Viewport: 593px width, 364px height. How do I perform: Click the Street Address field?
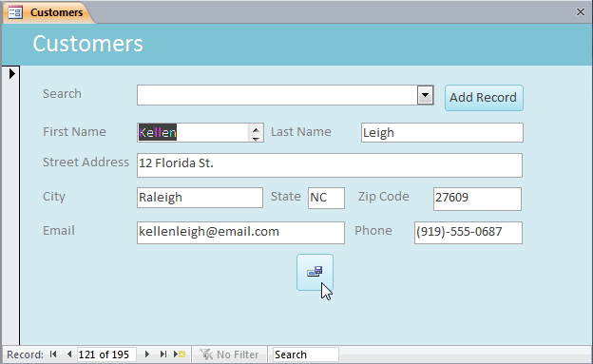pyautogui.click(x=330, y=165)
